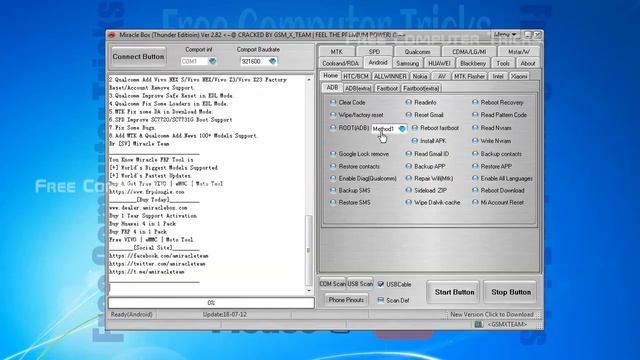Viewport: 640px width, 360px height.
Task: Select the Reboot Recovery option
Action: [x=498, y=102]
